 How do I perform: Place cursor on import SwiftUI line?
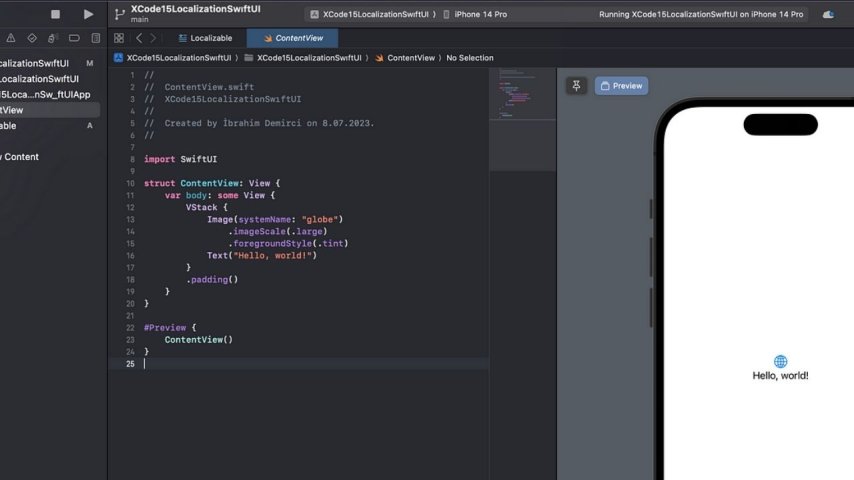tap(180, 159)
